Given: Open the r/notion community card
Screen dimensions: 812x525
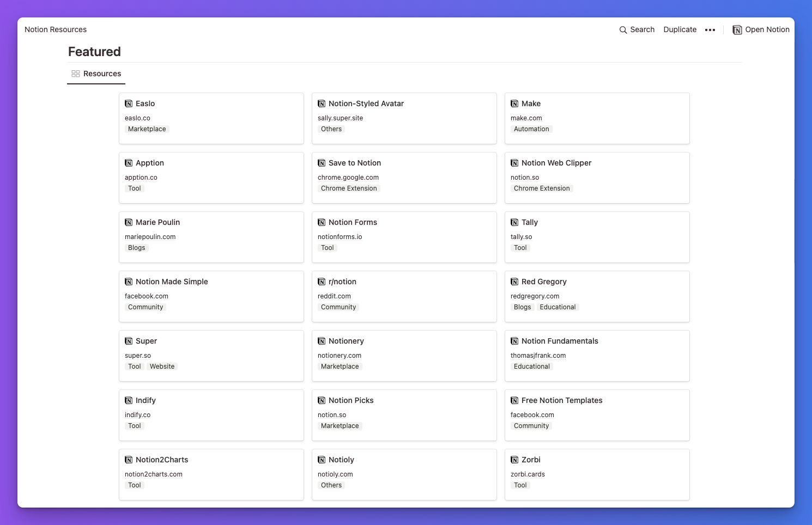Looking at the screenshot, I should click(x=404, y=296).
